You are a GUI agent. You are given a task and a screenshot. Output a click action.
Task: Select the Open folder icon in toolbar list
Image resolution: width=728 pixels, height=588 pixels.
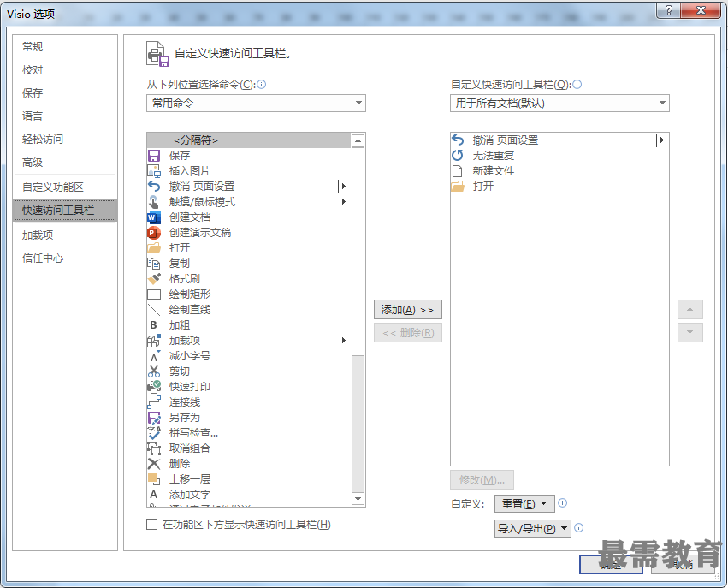[x=458, y=187]
